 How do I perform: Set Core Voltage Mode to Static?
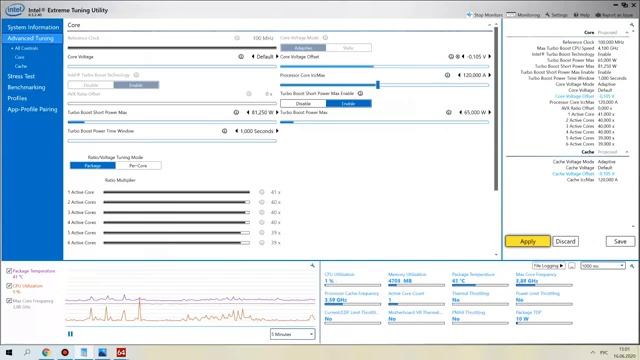click(x=349, y=48)
